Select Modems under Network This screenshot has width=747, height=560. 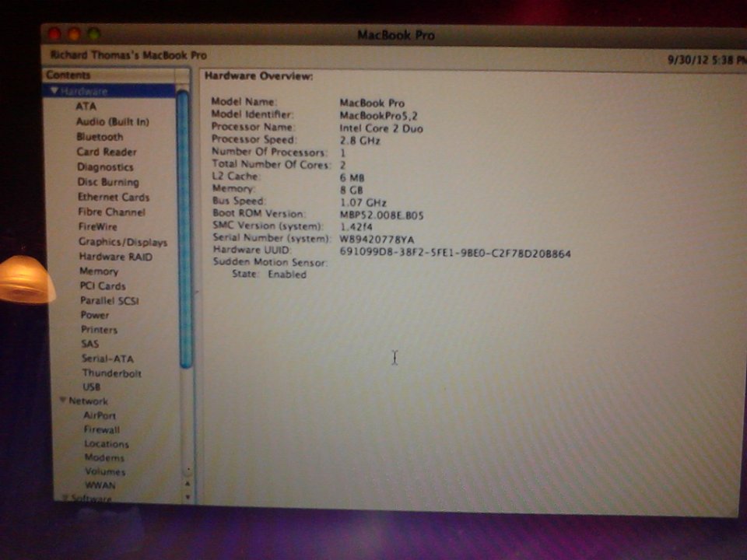tap(104, 457)
